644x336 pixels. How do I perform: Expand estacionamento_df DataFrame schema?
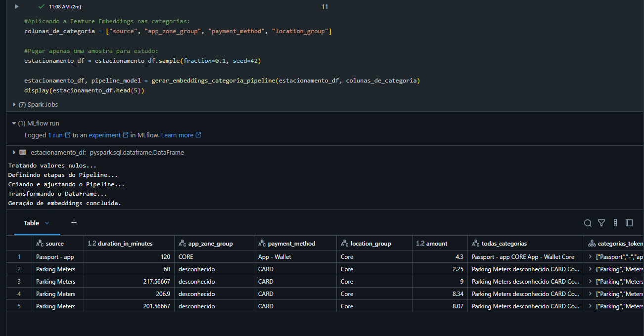coord(14,153)
